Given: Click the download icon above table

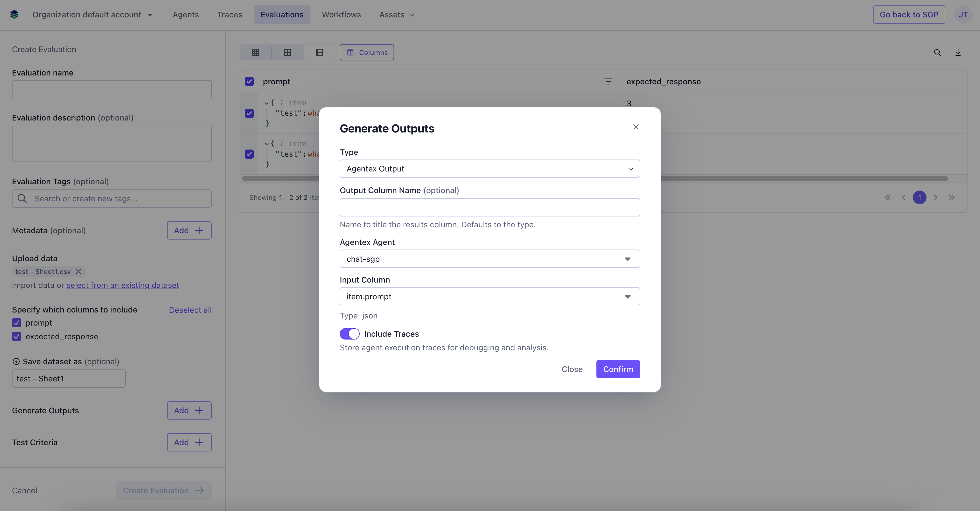Looking at the screenshot, I should click(958, 52).
